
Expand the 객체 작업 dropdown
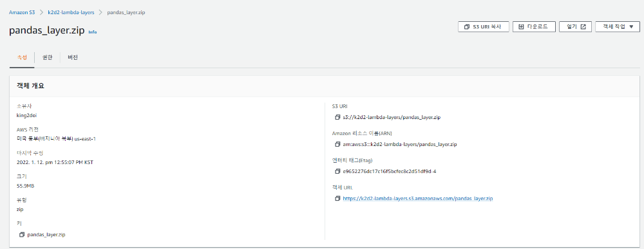pyautogui.click(x=618, y=26)
